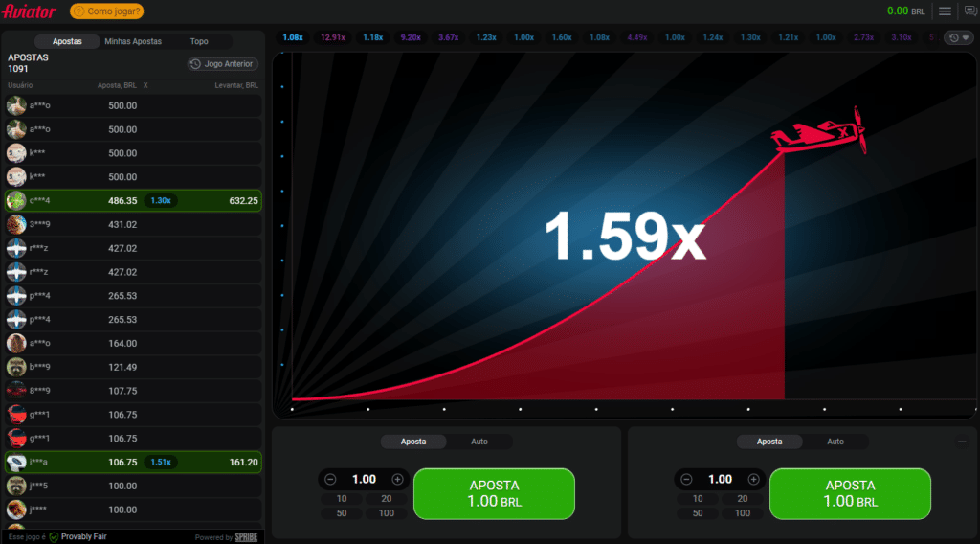Increase right bet with plus icon

click(x=753, y=479)
